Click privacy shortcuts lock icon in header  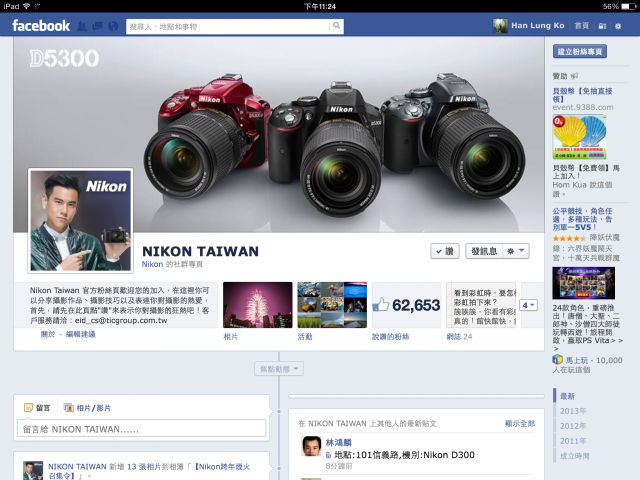(x=602, y=26)
